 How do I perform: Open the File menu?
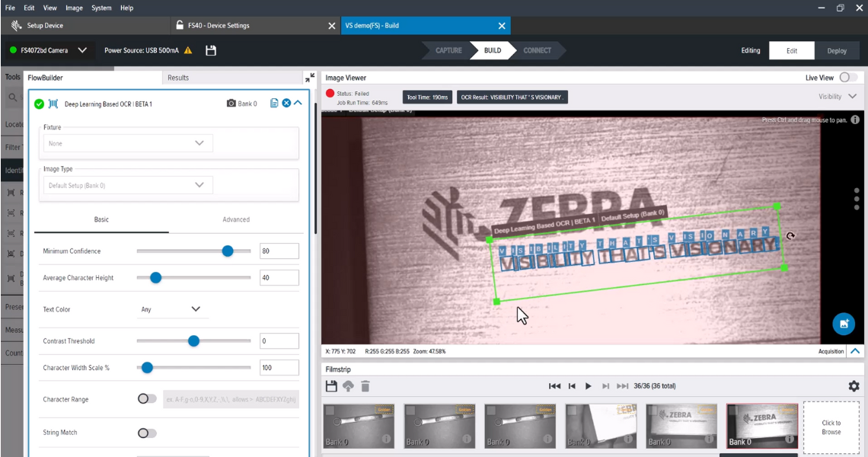(x=10, y=8)
